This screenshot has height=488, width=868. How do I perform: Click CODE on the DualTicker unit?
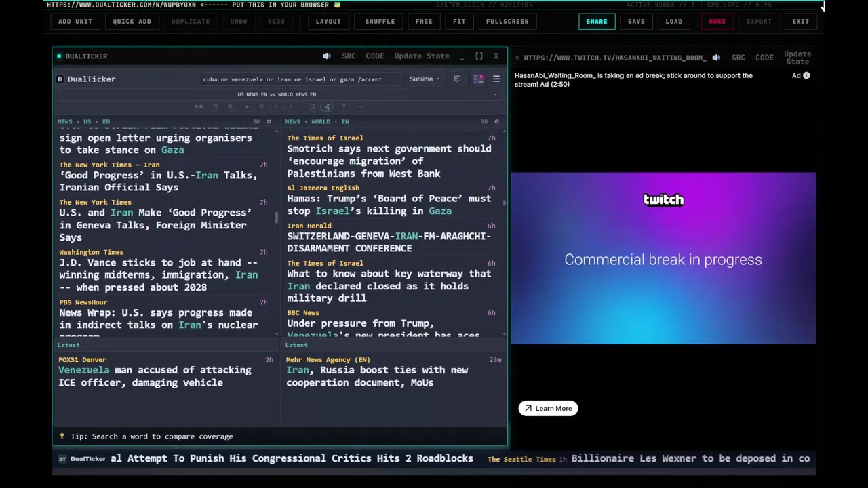[x=375, y=56]
